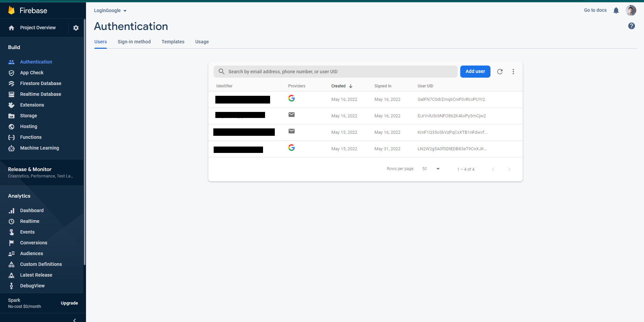Open Analytics Realtime view
644x322 pixels.
(30, 221)
